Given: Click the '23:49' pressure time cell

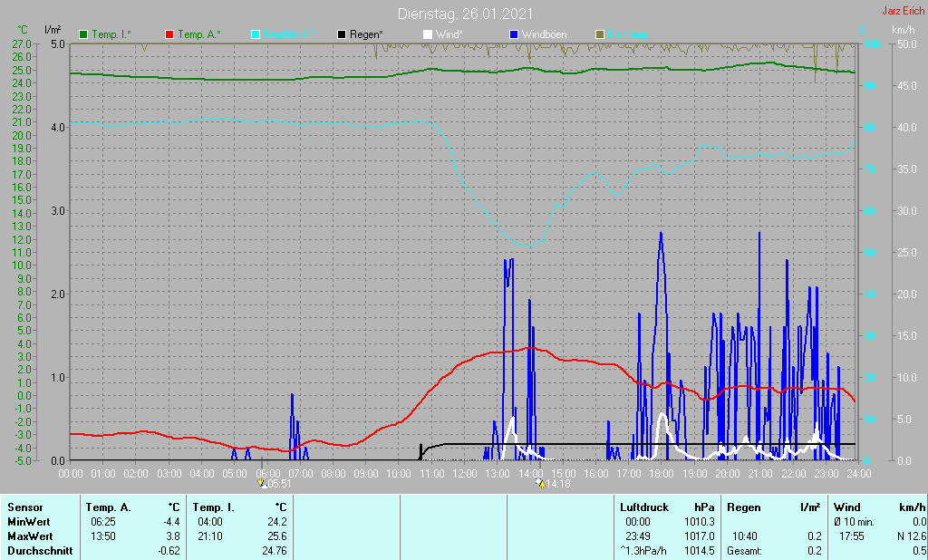Looking at the screenshot, I should tap(637, 536).
